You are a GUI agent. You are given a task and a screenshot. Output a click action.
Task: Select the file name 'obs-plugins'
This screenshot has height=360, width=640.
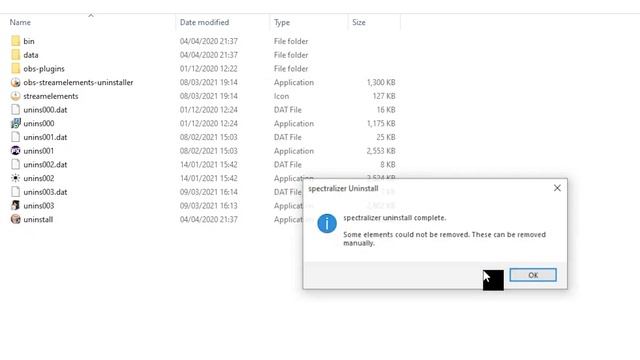click(44, 69)
